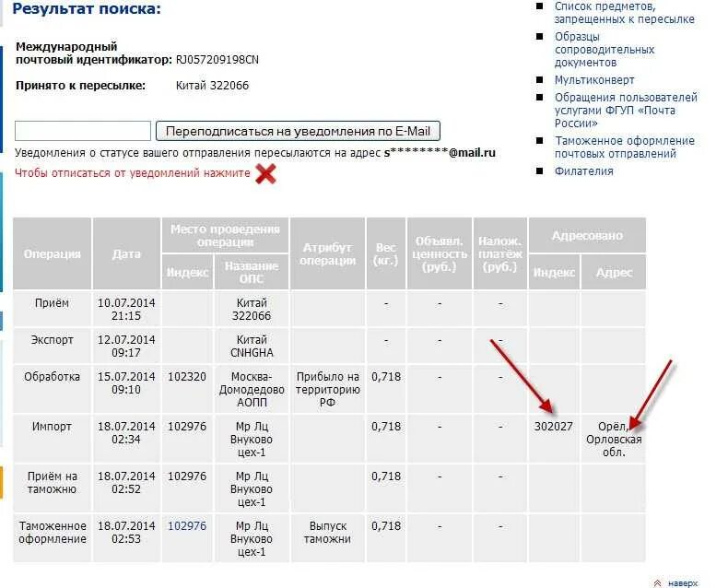Viewport: 728px width, 588px height.
Task: Open Образцы сопроводительных документов link
Action: pos(605,49)
